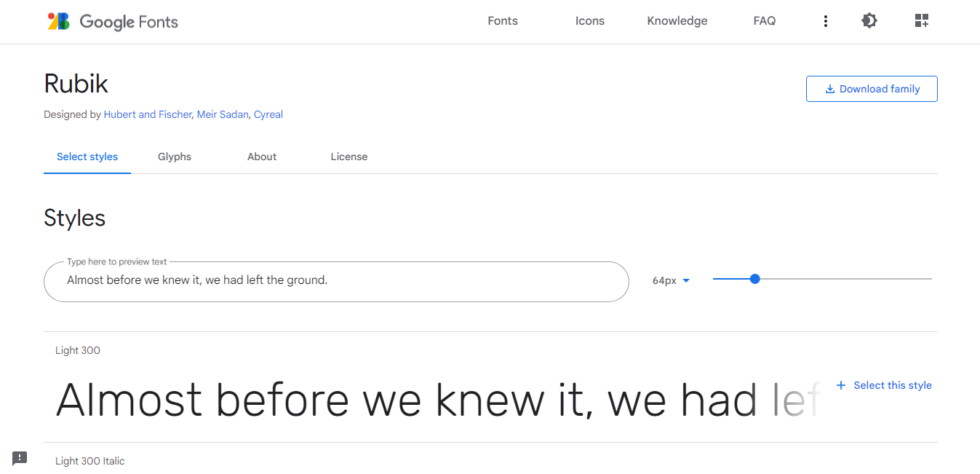Expand the font size options list
The image size is (980, 474).
(x=671, y=280)
